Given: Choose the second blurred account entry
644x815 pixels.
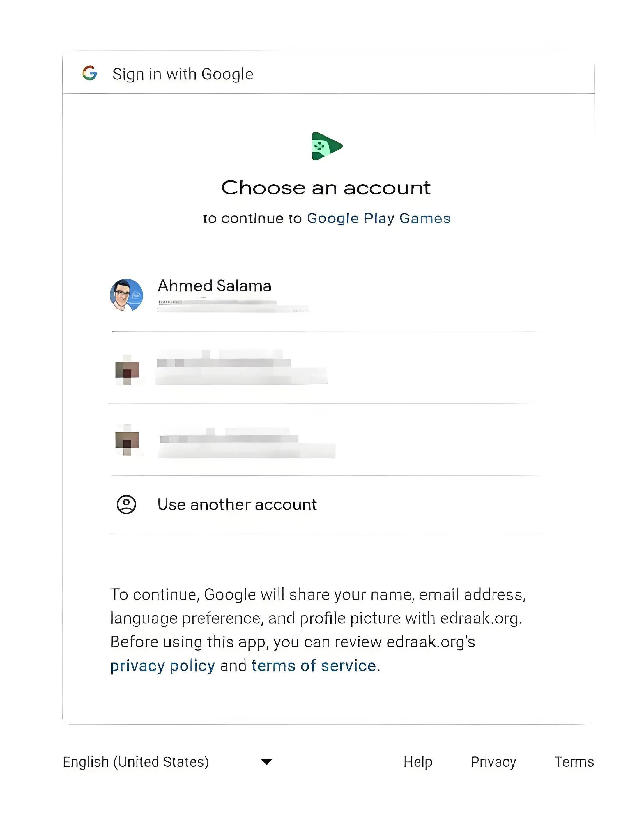Looking at the screenshot, I should pyautogui.click(x=241, y=368).
